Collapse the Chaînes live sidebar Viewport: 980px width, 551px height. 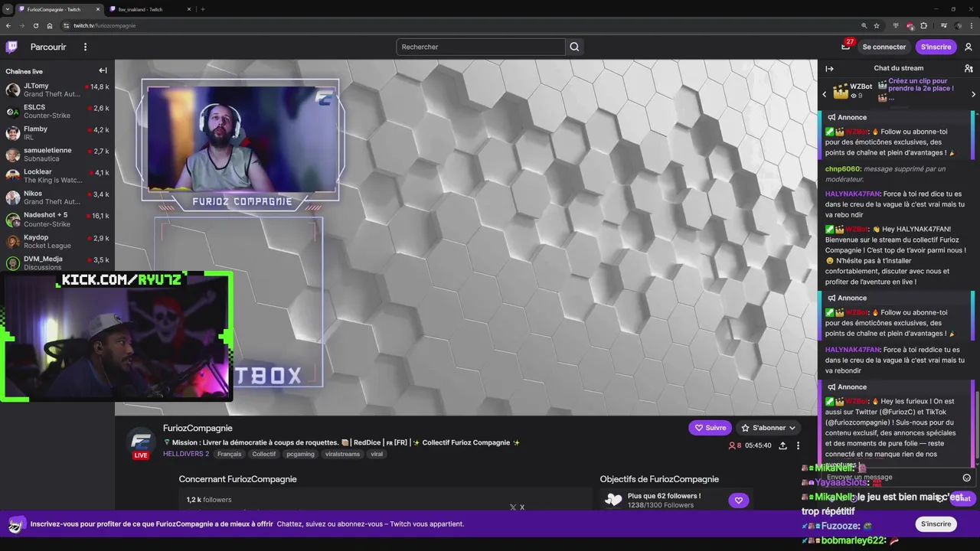click(103, 70)
